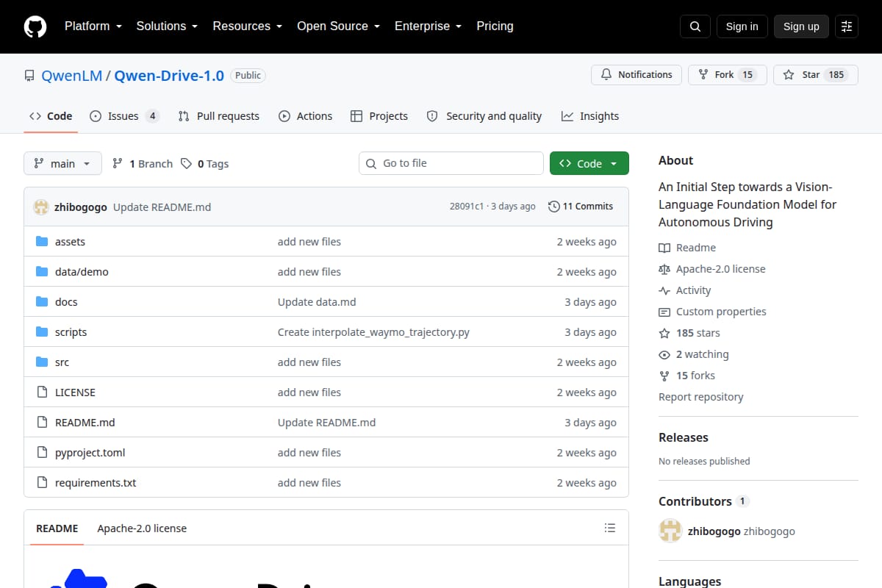Switch to Security and quality tab

pyautogui.click(x=484, y=116)
